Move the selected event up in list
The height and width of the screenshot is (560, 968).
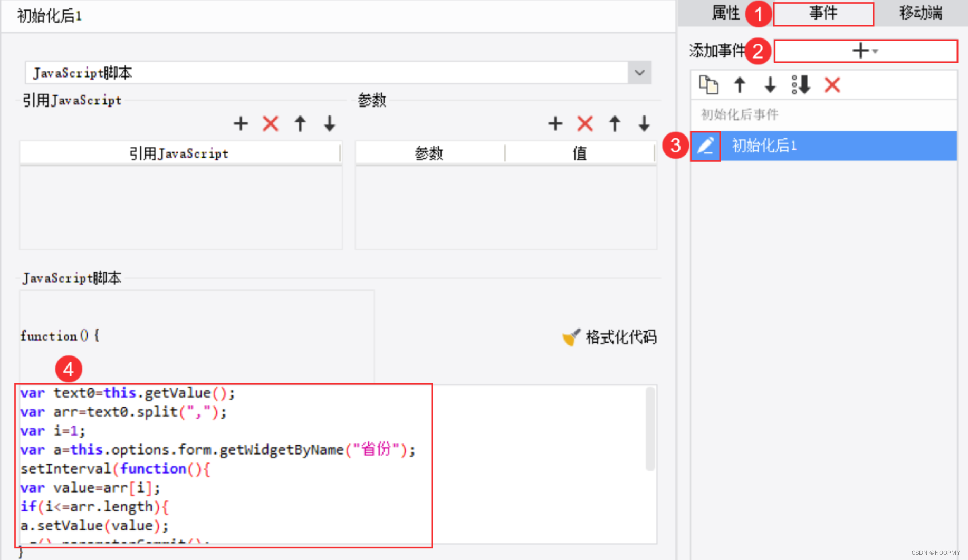point(740,85)
